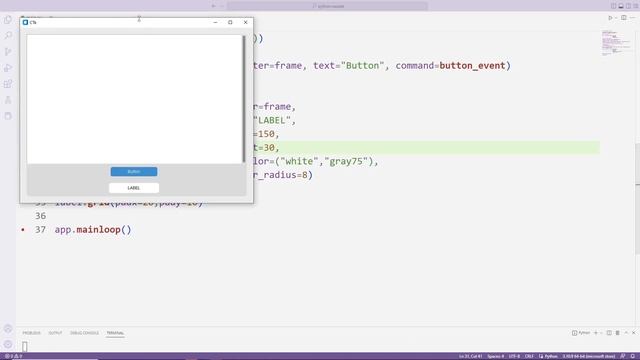Image resolution: width=640 pixels, height=360 pixels.
Task: Open the launch profile dropdown beside the plus
Action: tap(601, 333)
